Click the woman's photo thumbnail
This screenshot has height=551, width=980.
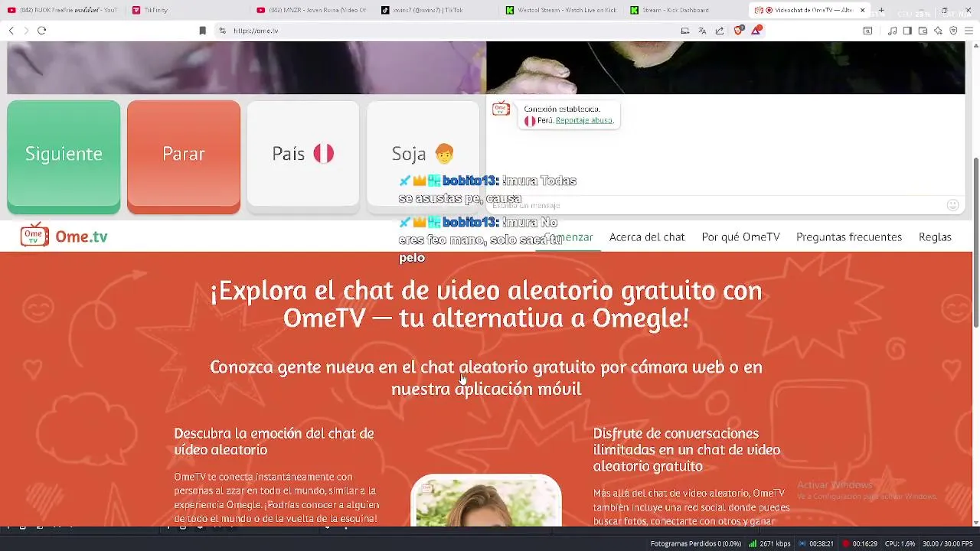[x=486, y=500]
